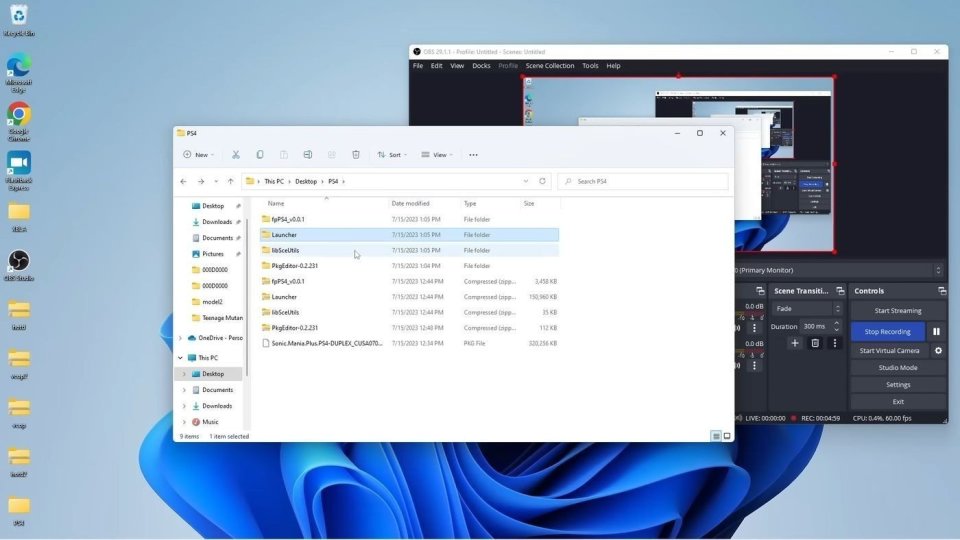This screenshot has height=540, width=960.
Task: Click the Cut scissors icon in Explorer toolbar
Action: click(x=236, y=155)
